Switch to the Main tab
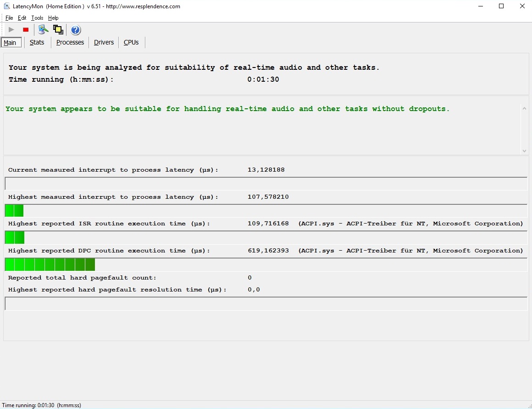Image resolution: width=532 pixels, height=409 pixels. click(10, 43)
